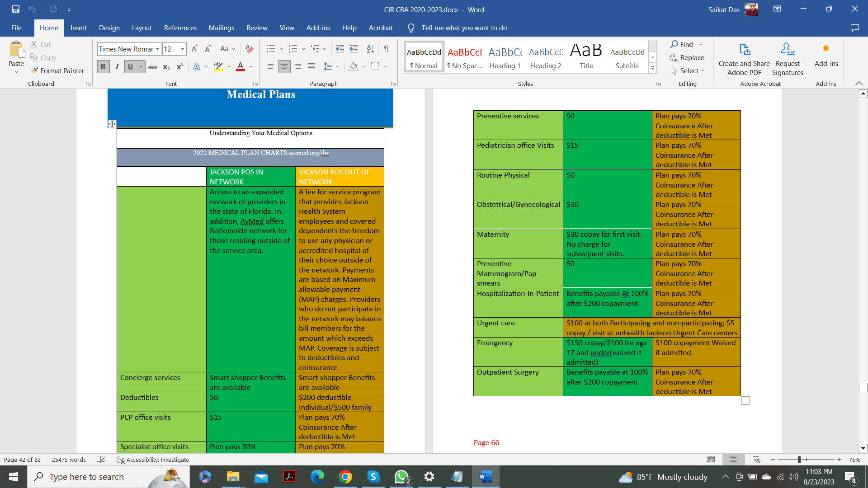Toggle Underline formatting
Screen dimensions: 868x488
click(x=130, y=67)
